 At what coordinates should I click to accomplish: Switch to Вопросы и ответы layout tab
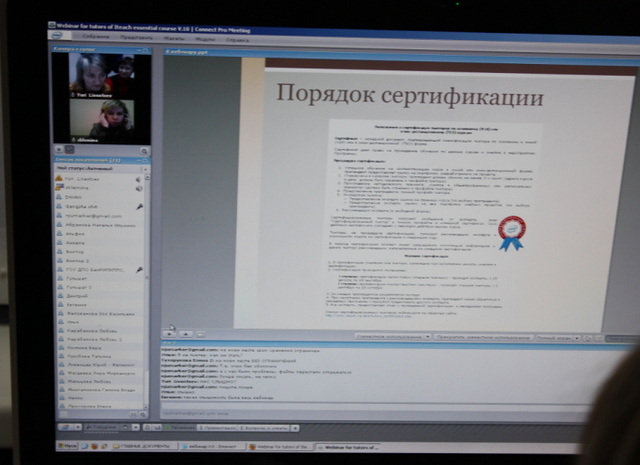tap(264, 428)
